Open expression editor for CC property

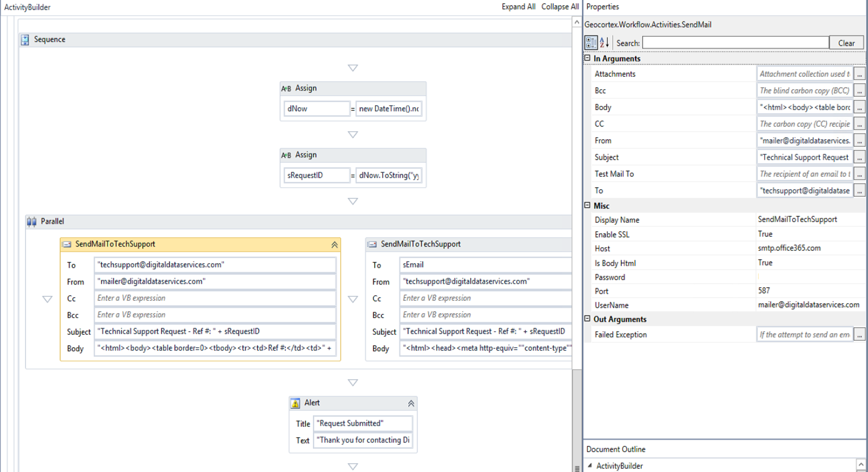pos(860,124)
